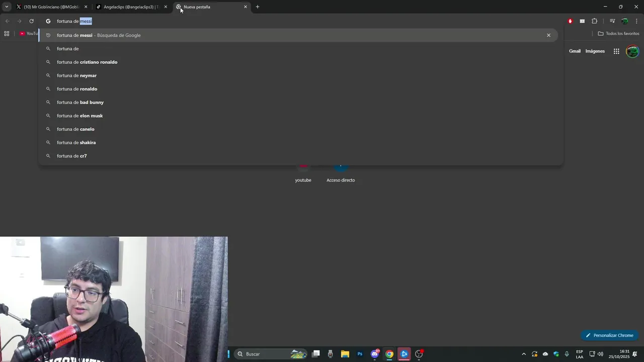
Task: Open the Gmail link
Action: [575, 51]
